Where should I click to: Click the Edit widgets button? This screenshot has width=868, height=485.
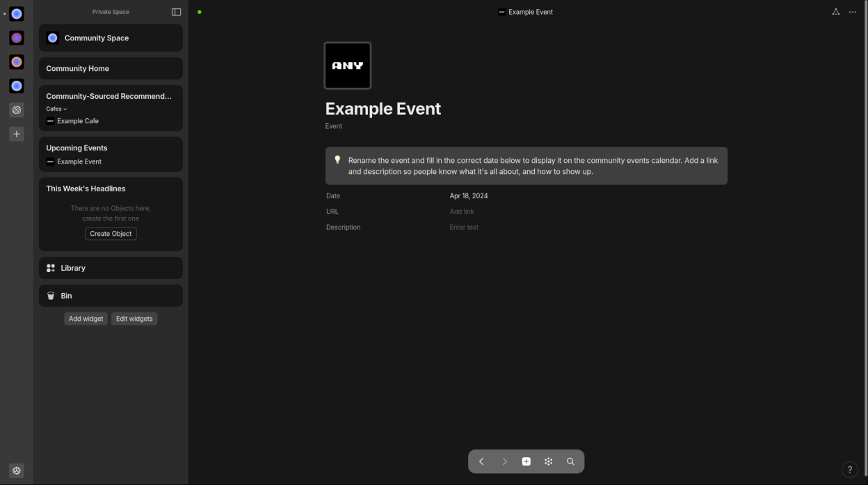(x=134, y=319)
